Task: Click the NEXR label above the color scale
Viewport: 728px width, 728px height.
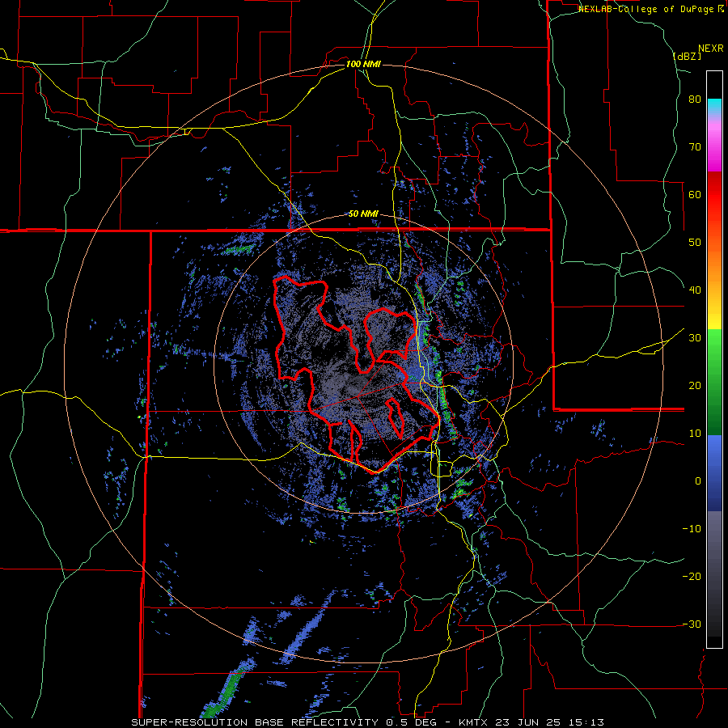Action: [x=711, y=49]
